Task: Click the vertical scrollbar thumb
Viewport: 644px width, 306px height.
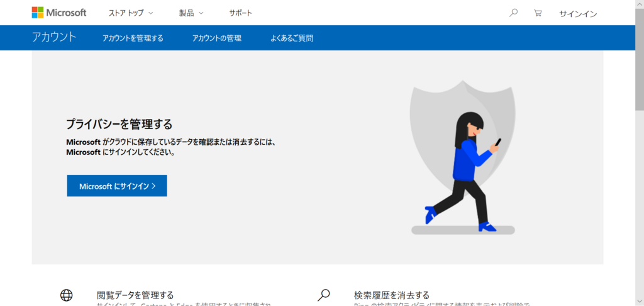Action: click(x=640, y=59)
